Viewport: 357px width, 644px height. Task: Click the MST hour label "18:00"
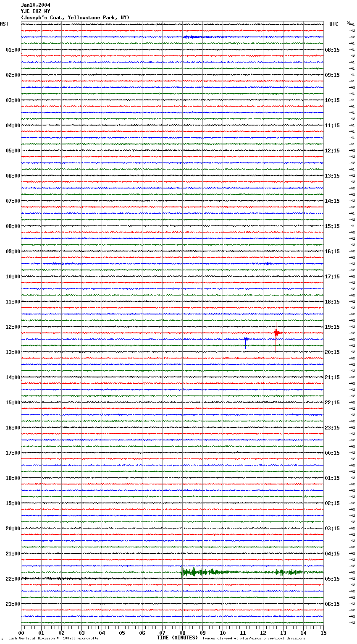[13, 478]
